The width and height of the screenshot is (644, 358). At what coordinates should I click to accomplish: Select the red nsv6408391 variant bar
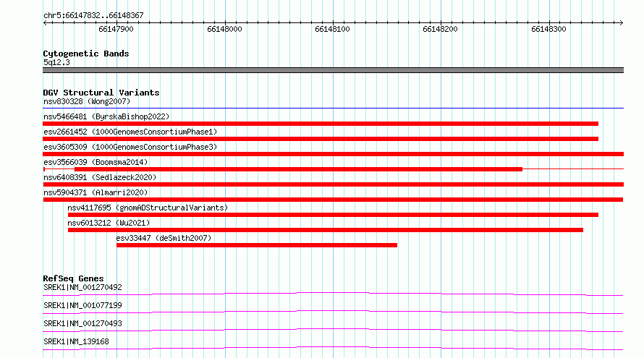(333, 184)
